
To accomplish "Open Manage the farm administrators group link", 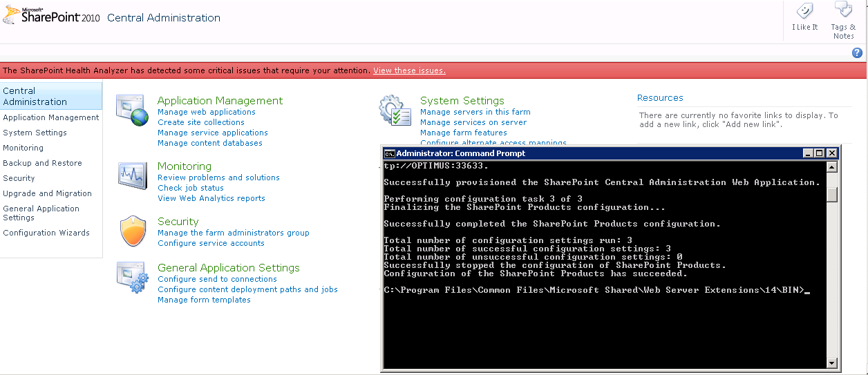I will click(234, 233).
